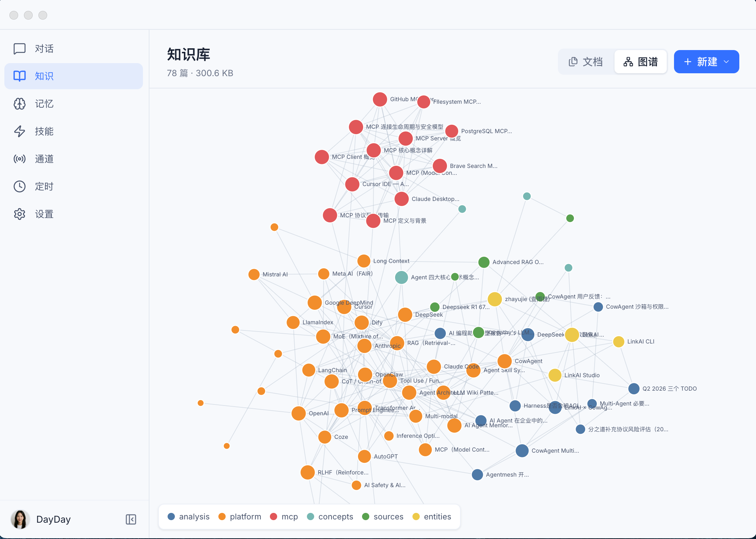This screenshot has width=756, height=539.
Task: Click the DayDay user avatar
Action: [20, 519]
